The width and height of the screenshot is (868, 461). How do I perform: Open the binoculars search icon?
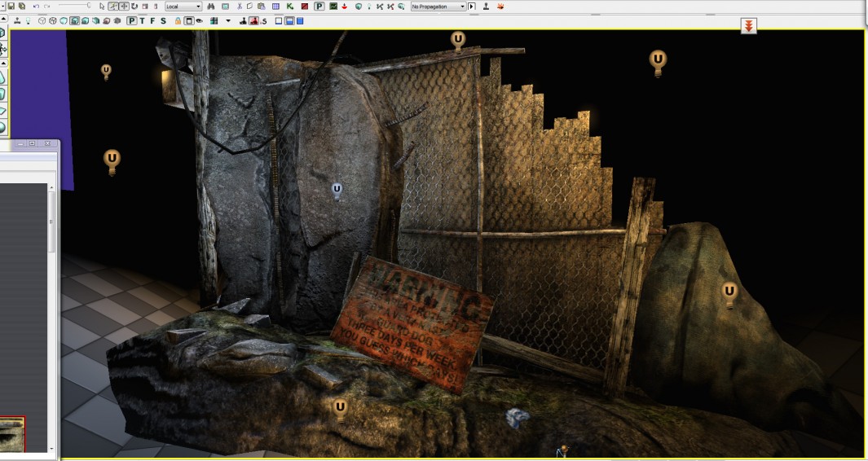[x=212, y=7]
